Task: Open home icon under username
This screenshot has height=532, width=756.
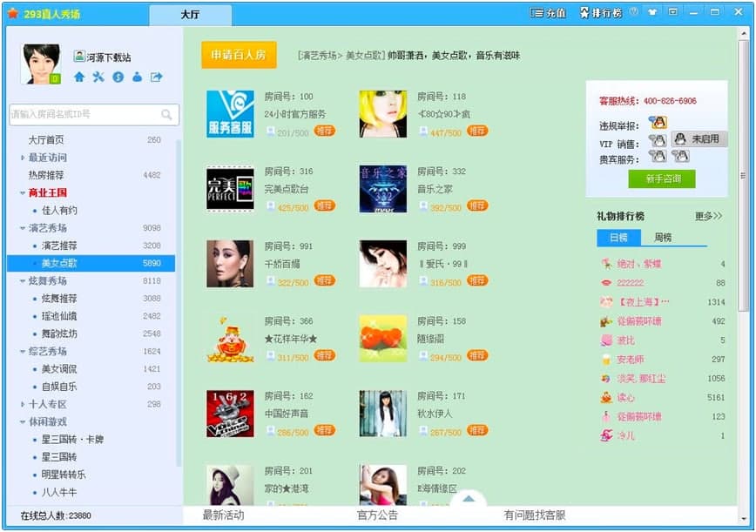Action: click(x=79, y=77)
